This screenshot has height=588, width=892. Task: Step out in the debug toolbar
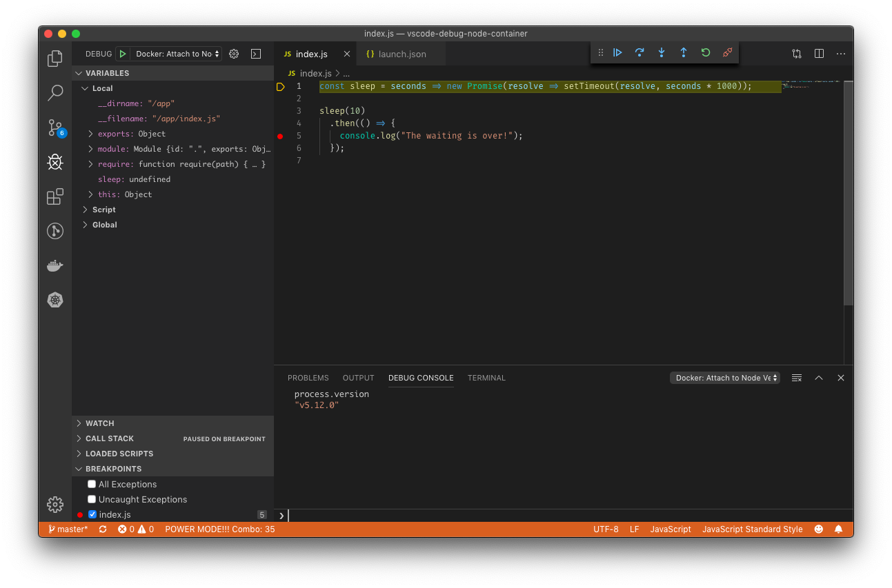coord(684,52)
